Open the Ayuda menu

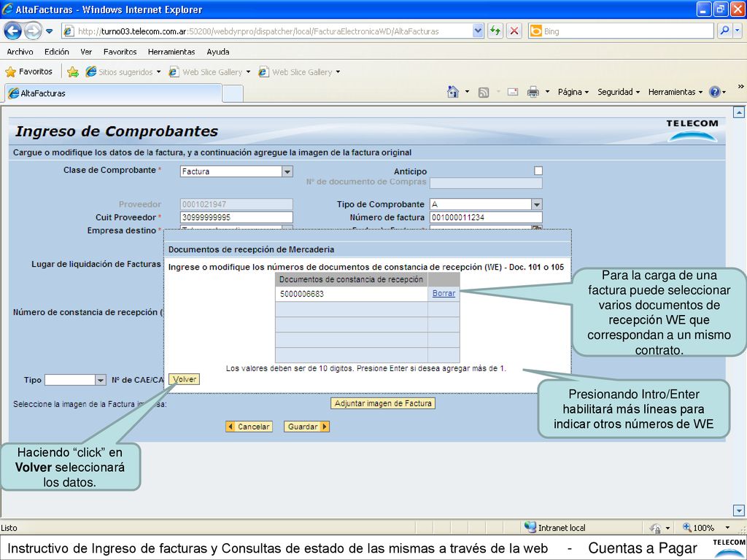[x=218, y=52]
